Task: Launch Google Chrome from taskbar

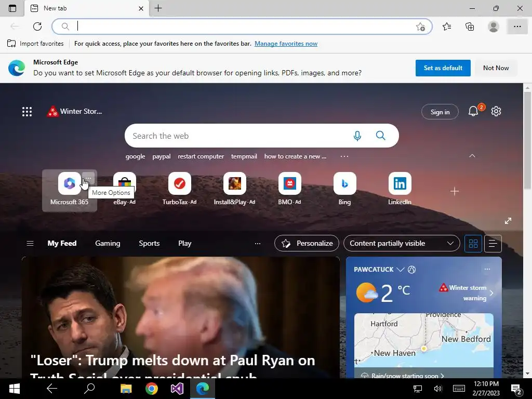Action: pos(151,389)
